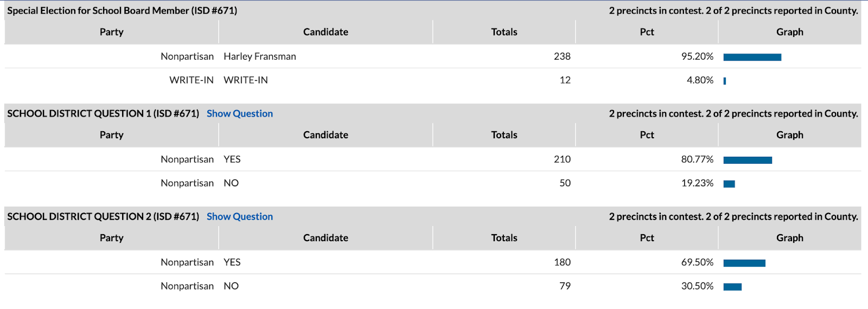Open Show Question for School District Question 1
This screenshot has width=868, height=309.
pos(239,113)
